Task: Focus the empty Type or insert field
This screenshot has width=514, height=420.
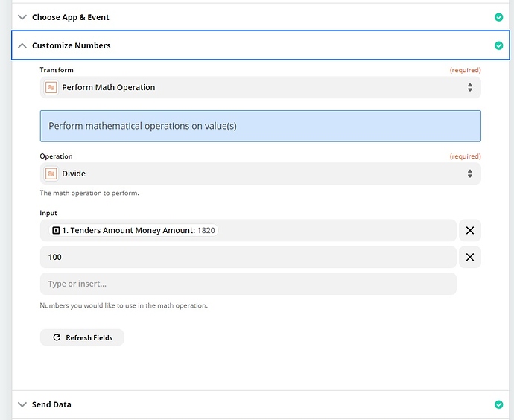Action: 247,284
